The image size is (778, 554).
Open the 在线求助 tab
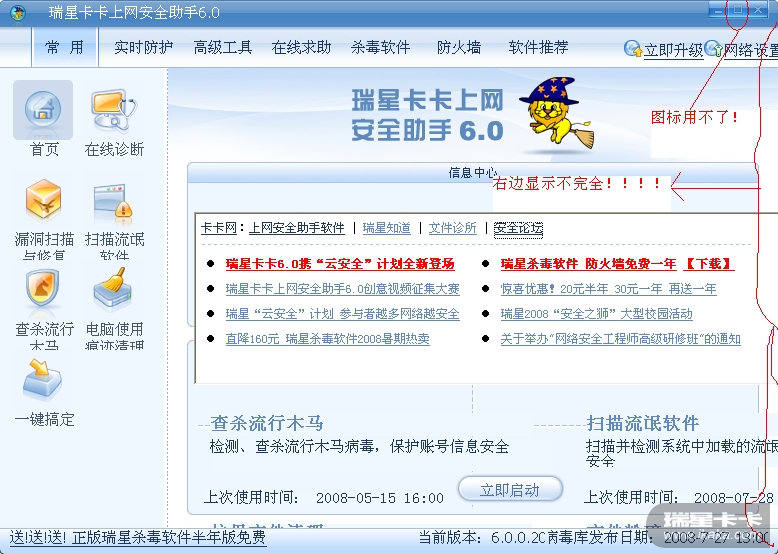pos(301,47)
